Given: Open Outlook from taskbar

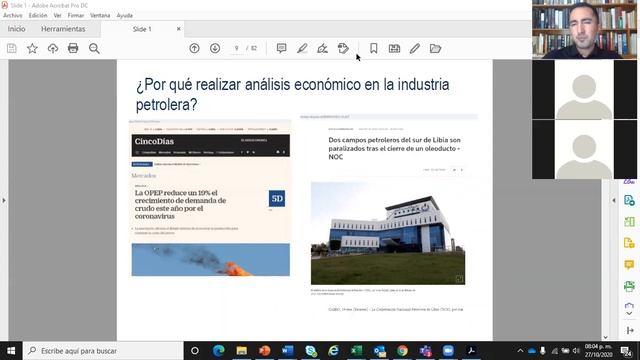Looking at the screenshot, I should click(x=380, y=351).
